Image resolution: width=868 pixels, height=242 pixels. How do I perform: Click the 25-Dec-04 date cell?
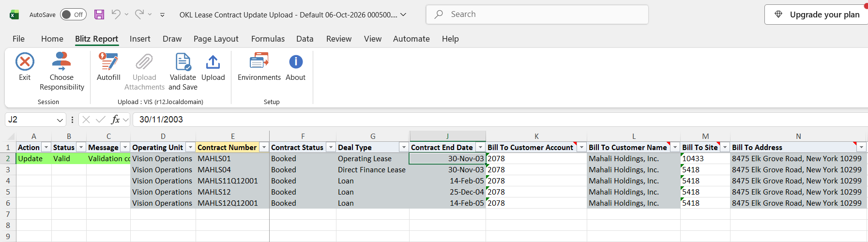tap(447, 192)
